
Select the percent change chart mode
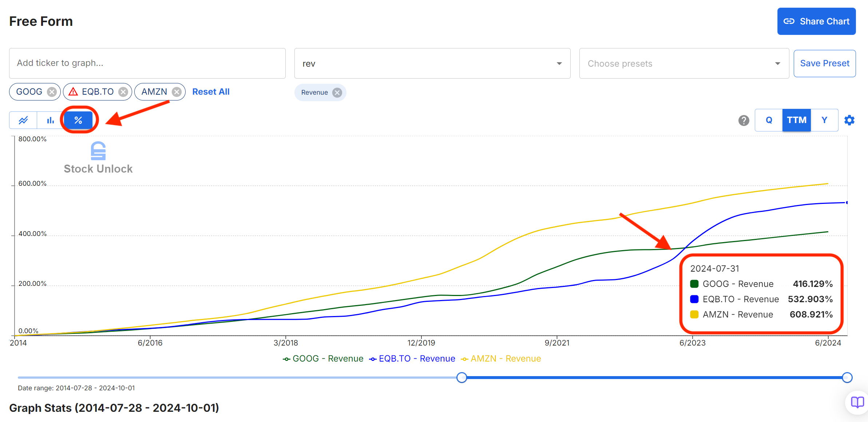pos(78,120)
